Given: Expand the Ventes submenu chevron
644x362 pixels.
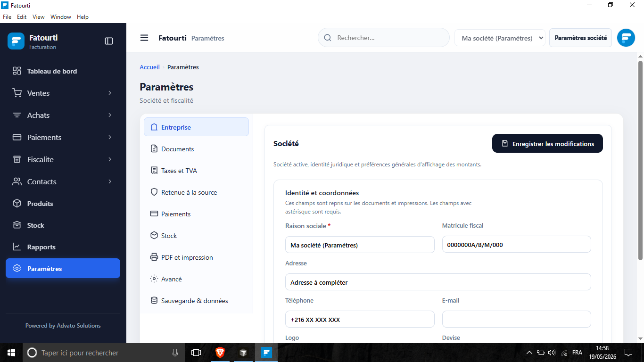Looking at the screenshot, I should pyautogui.click(x=110, y=93).
